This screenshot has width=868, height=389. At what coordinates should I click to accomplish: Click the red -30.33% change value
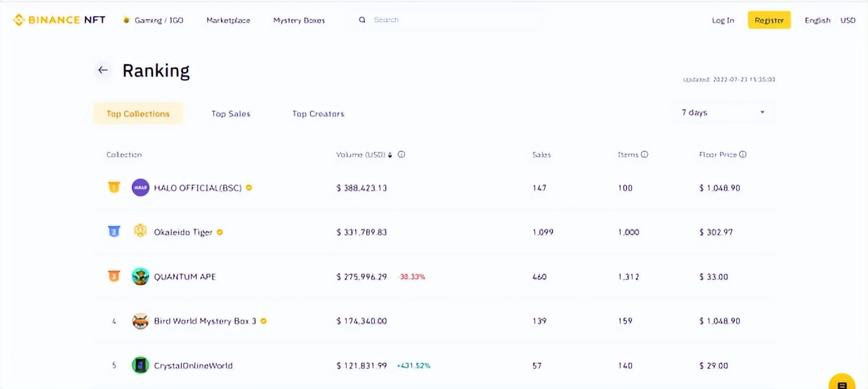[x=411, y=277]
